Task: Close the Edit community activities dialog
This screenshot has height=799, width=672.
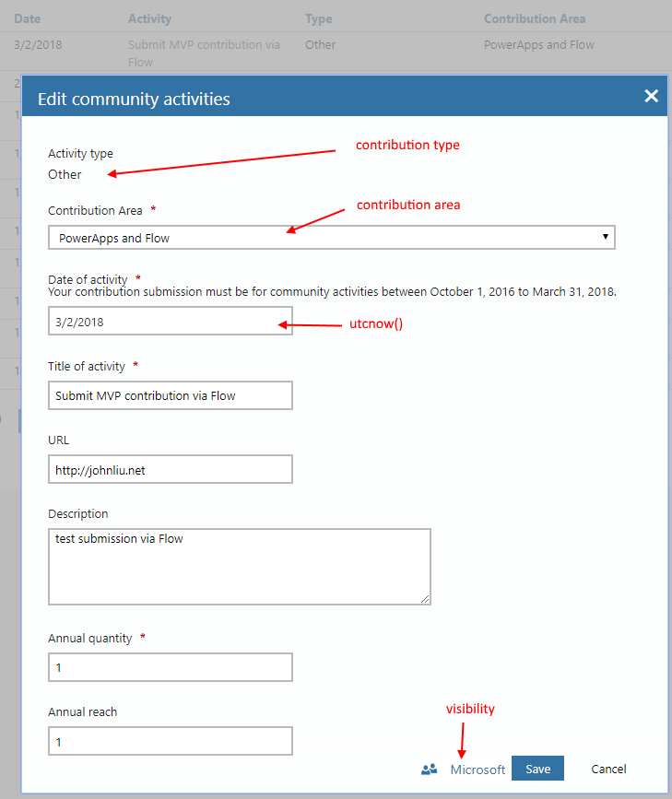Action: pos(651,96)
